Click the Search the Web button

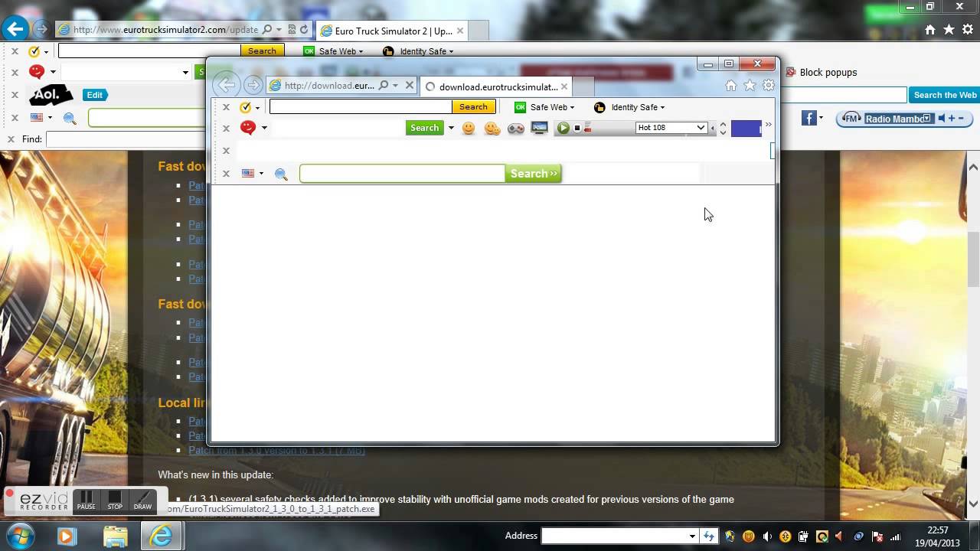point(945,95)
